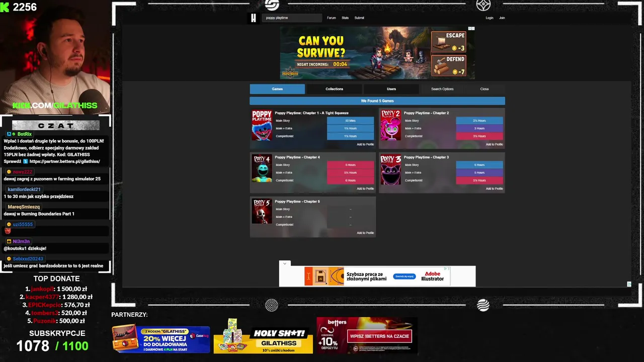
Task: Add Chapter 4 to profile
Action: point(365,189)
